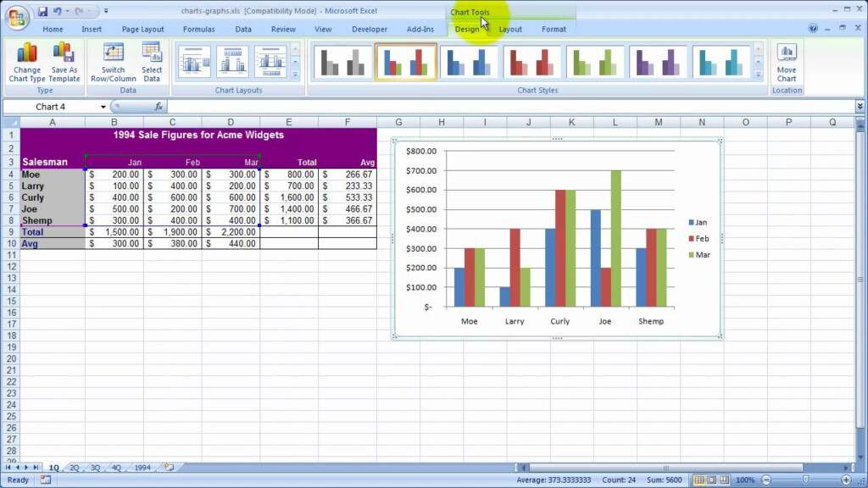This screenshot has height=488, width=868.
Task: Select the Jan legend entry in chart
Action: tap(698, 223)
